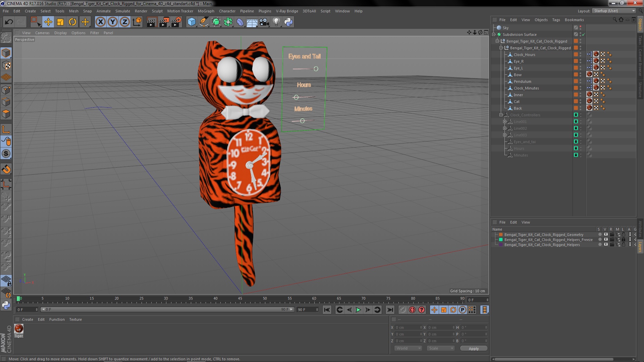Image resolution: width=644 pixels, height=362 pixels.
Task: Switch to Texture mode in left sidebar
Action: coord(6,65)
